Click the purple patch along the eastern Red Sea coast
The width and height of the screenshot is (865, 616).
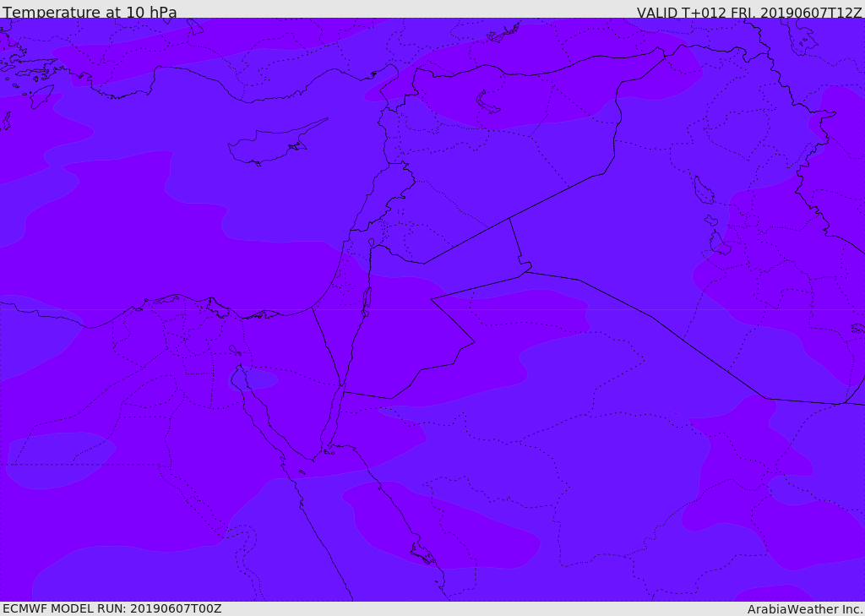tap(439, 524)
